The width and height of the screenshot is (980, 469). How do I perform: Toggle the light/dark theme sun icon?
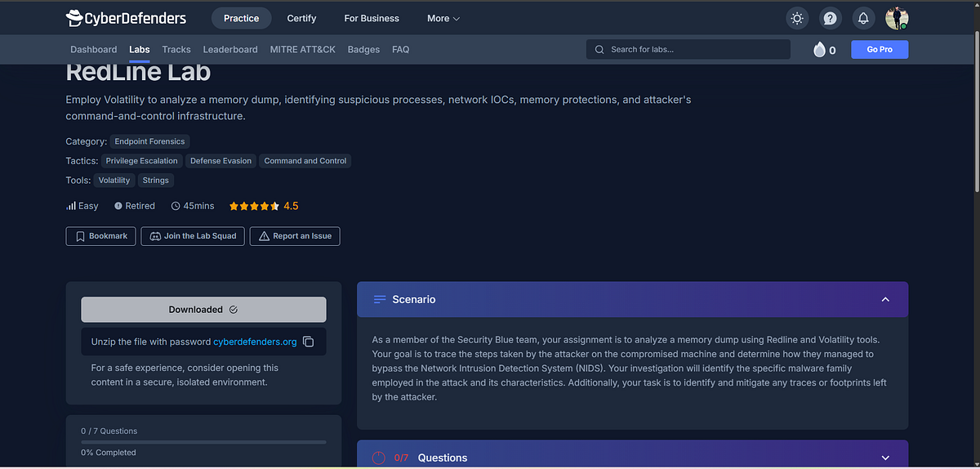[797, 18]
